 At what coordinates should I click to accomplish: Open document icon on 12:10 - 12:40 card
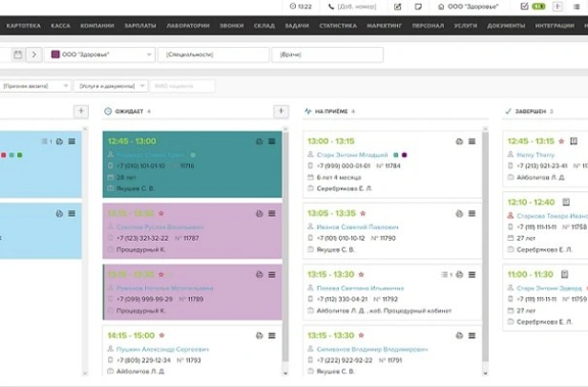pos(566,203)
